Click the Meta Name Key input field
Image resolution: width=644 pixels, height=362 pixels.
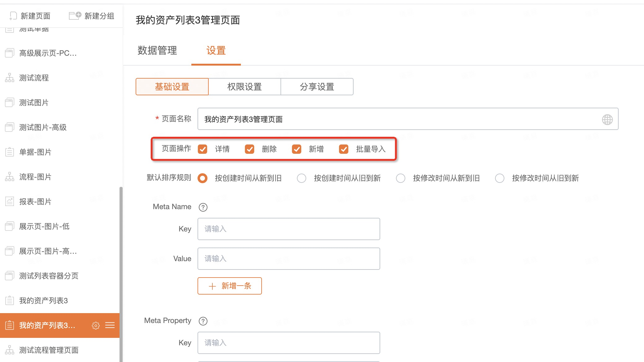point(289,229)
